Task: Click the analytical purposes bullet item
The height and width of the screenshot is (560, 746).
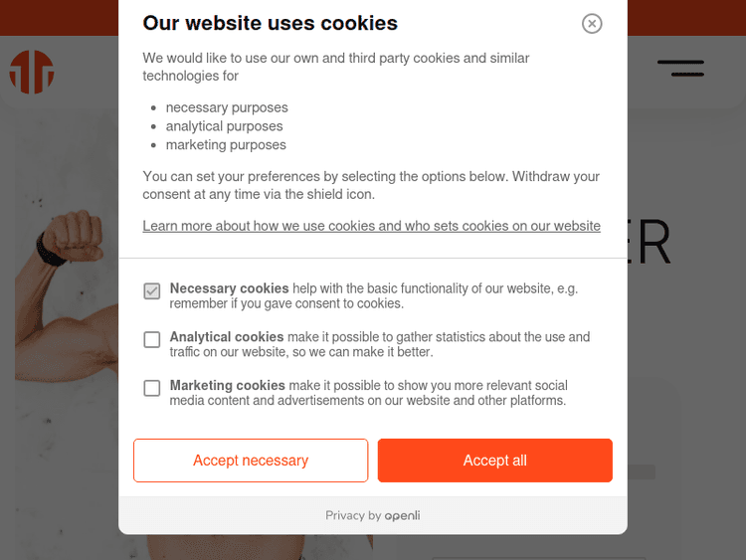Action: (224, 126)
